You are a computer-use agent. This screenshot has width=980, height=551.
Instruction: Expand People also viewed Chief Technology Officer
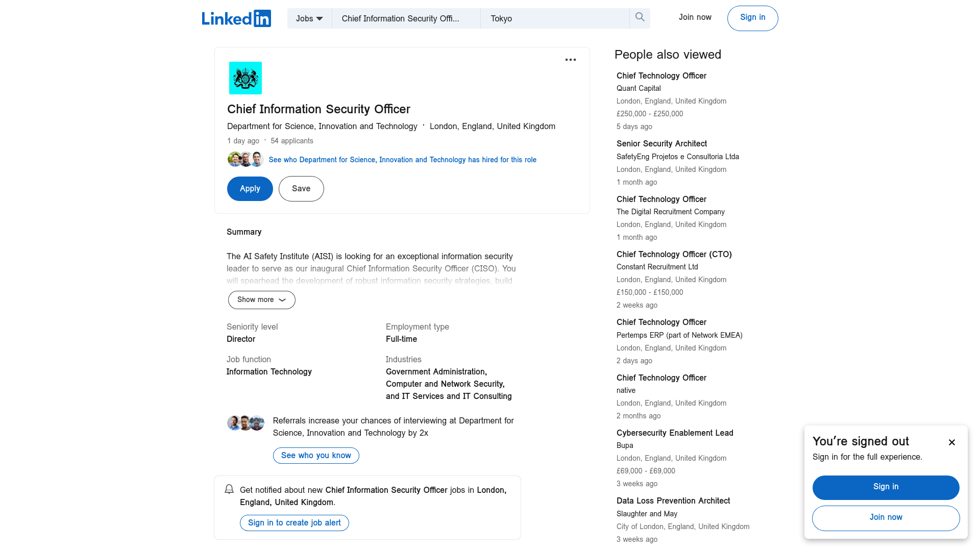tap(661, 76)
